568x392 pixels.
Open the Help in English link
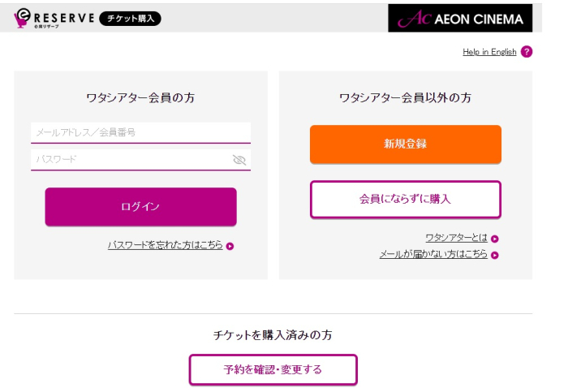[x=489, y=52]
